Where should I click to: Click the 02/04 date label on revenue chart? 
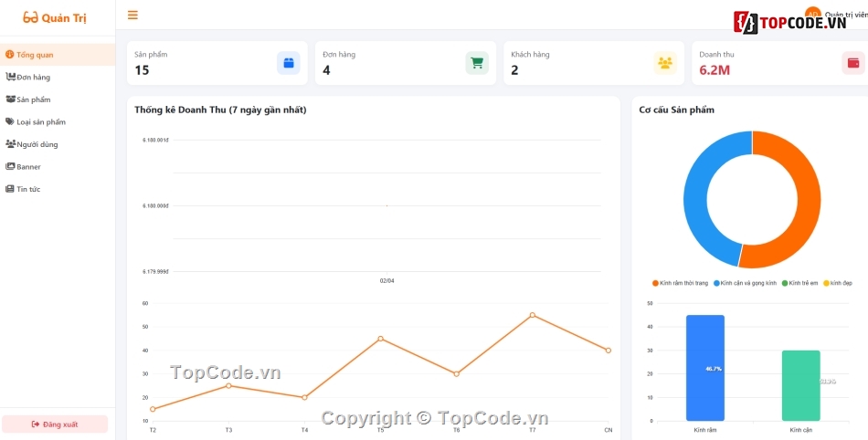387,281
